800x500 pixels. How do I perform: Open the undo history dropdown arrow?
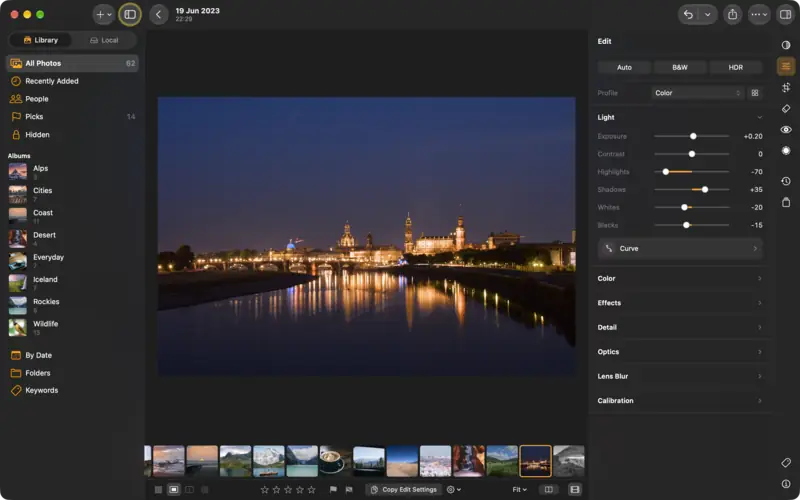click(x=708, y=15)
